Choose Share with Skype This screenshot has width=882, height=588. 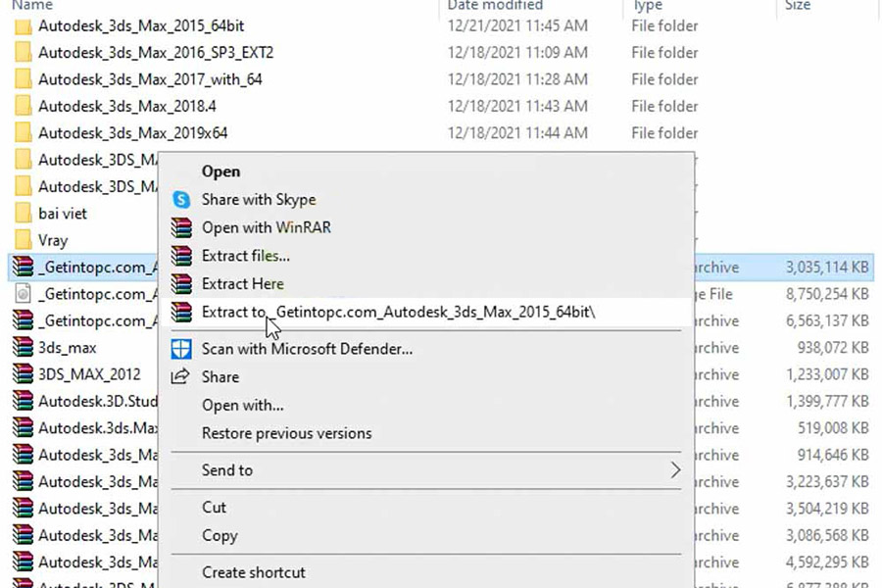pos(259,200)
